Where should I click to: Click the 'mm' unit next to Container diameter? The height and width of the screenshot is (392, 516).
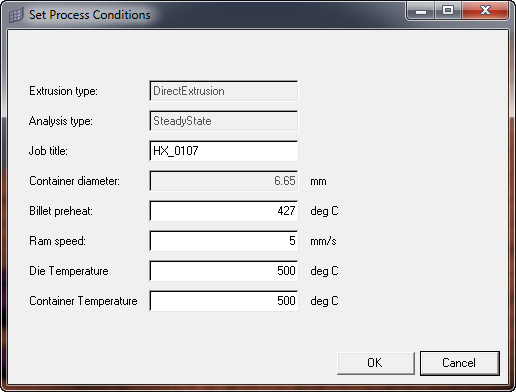pyautogui.click(x=318, y=182)
